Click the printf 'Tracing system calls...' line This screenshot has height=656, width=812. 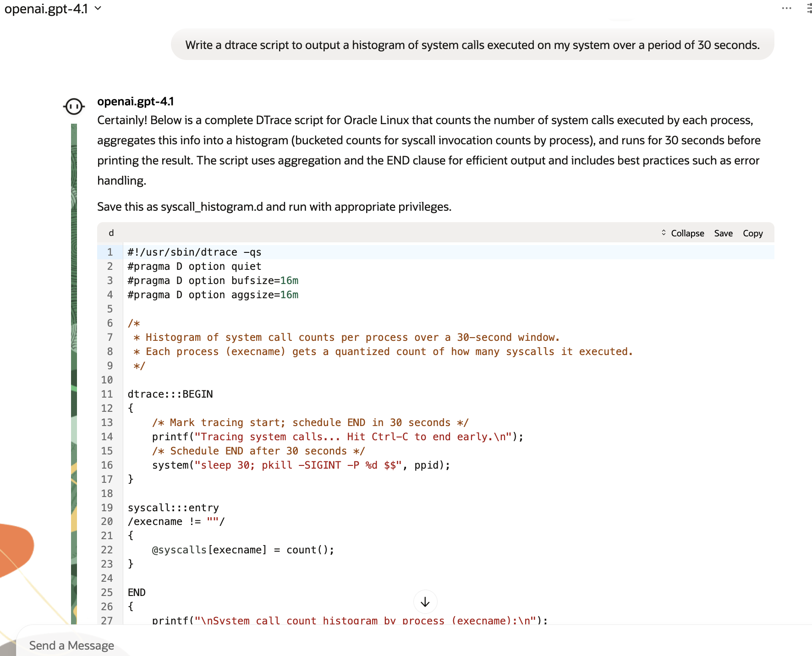point(338,437)
